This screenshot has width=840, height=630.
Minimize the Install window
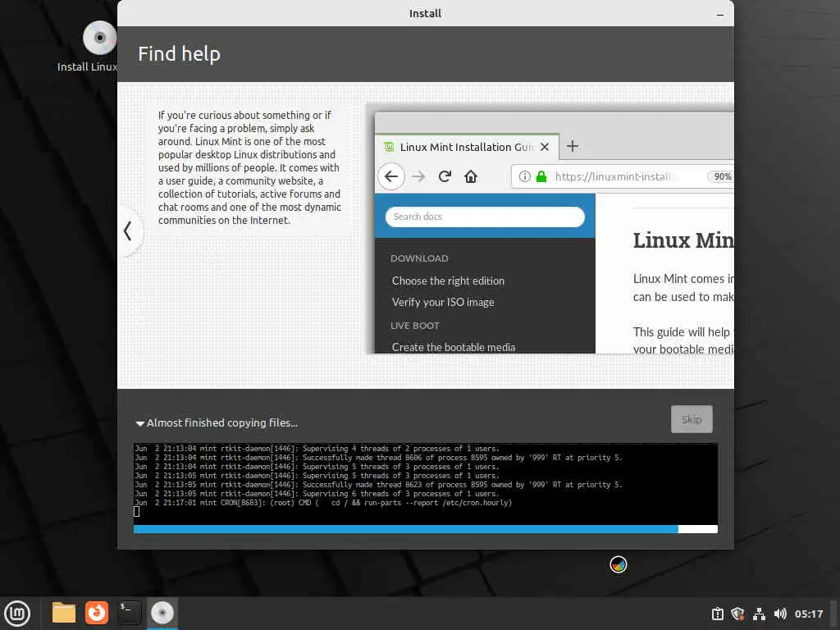[720, 14]
